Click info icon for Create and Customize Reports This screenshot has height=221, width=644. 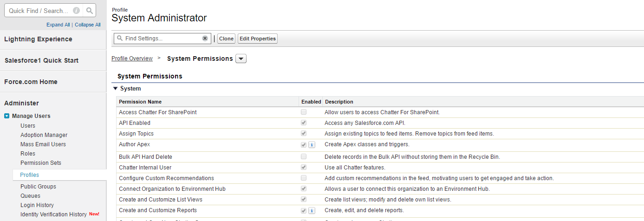tap(312, 211)
